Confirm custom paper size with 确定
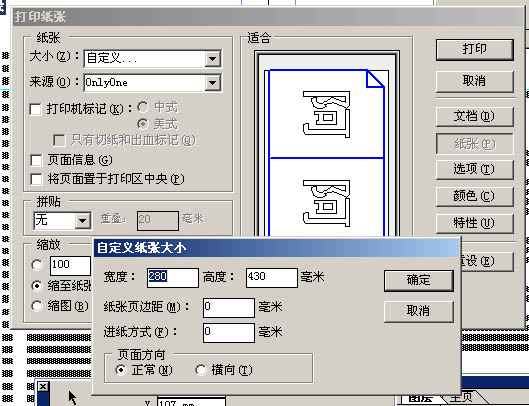Viewport: 529px width, 406px height. [419, 280]
